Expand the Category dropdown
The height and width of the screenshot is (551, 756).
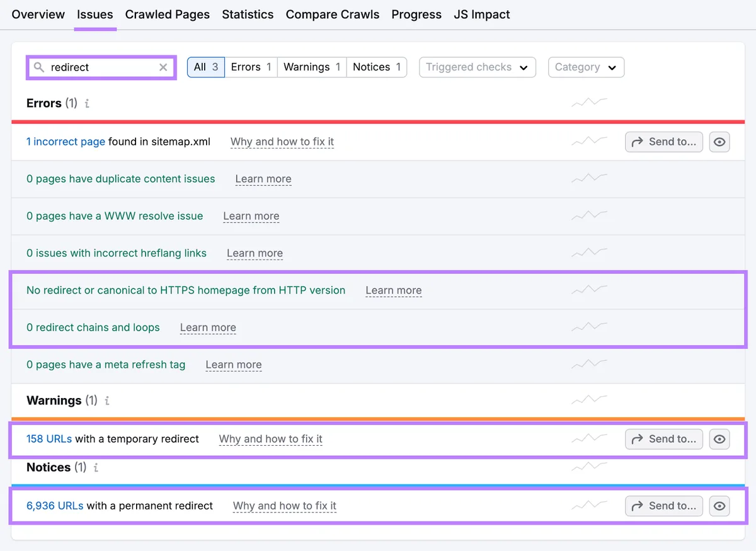586,67
